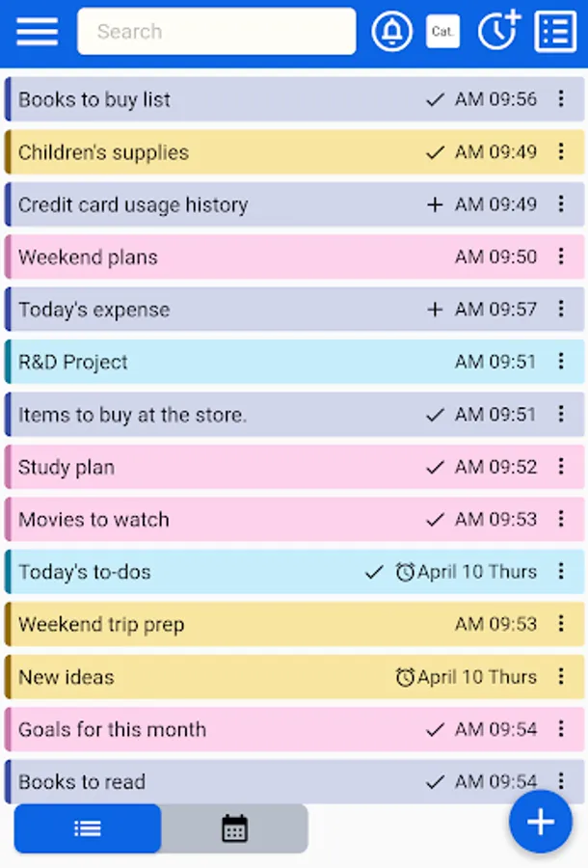The width and height of the screenshot is (588, 868).
Task: Tap the plus icon on Credit card usage history
Action: click(x=435, y=204)
